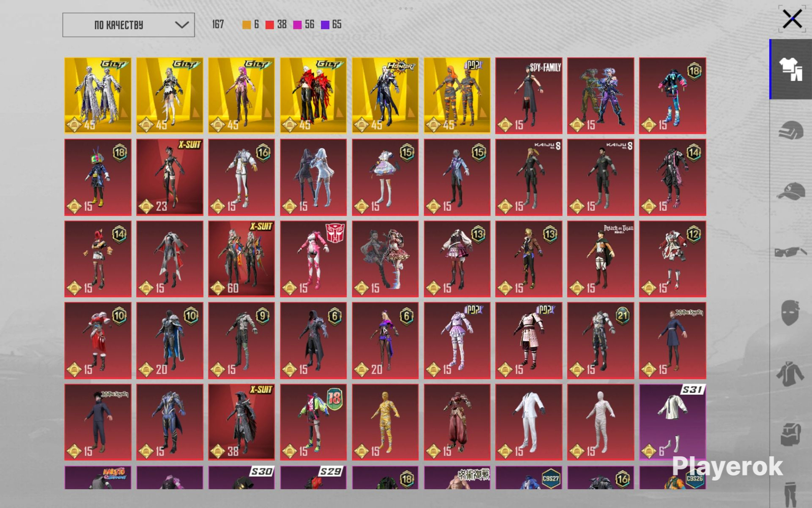Select the partially visible S30 item

click(242, 478)
